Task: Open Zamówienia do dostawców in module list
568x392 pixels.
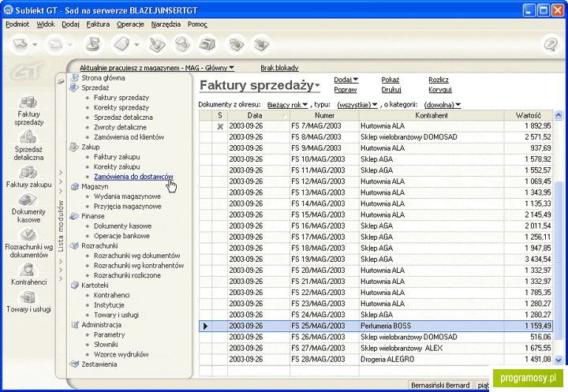Action: [x=133, y=177]
